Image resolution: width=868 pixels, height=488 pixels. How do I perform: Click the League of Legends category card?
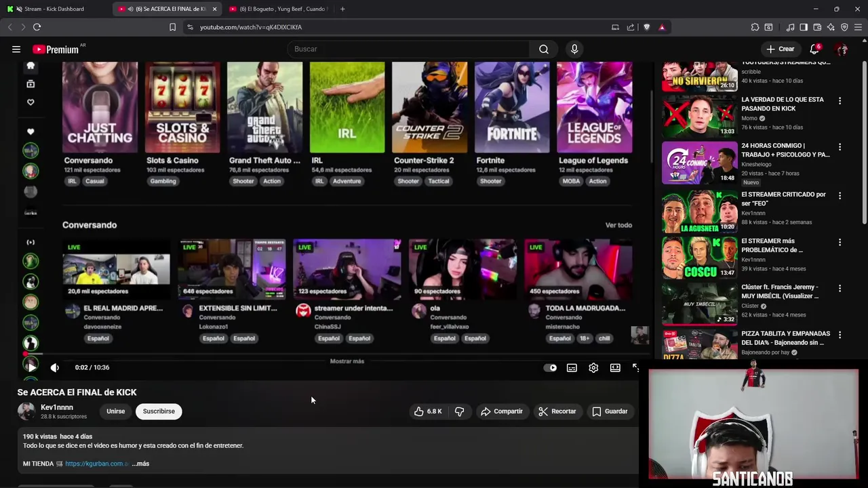[x=595, y=107]
